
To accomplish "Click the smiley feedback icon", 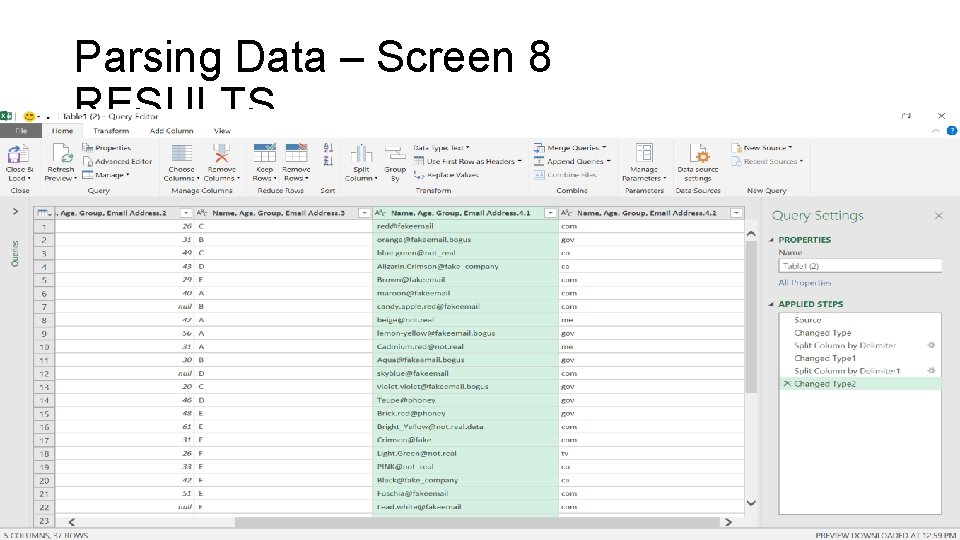I will point(29,116).
